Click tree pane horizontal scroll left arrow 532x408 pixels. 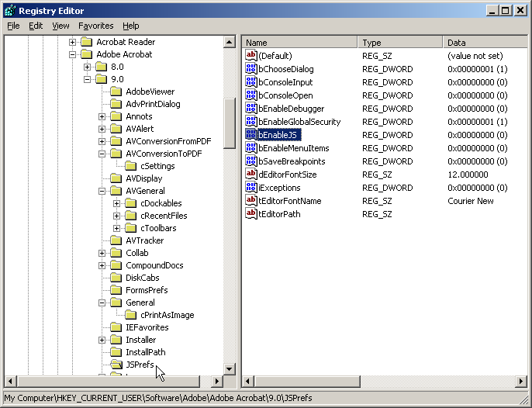(10, 381)
